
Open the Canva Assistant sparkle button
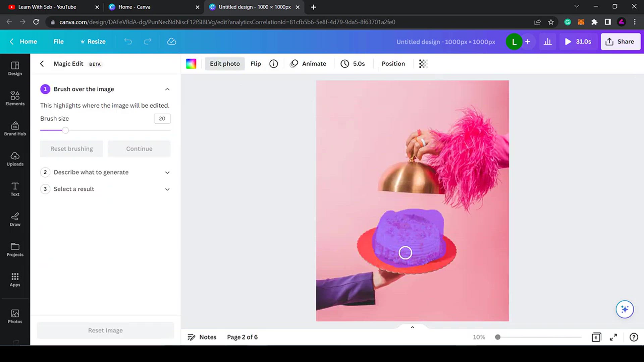tap(625, 309)
